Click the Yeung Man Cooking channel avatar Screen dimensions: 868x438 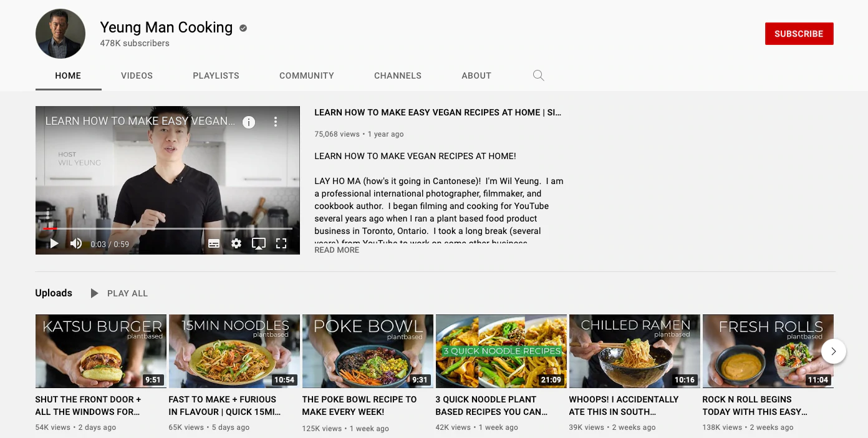60,34
